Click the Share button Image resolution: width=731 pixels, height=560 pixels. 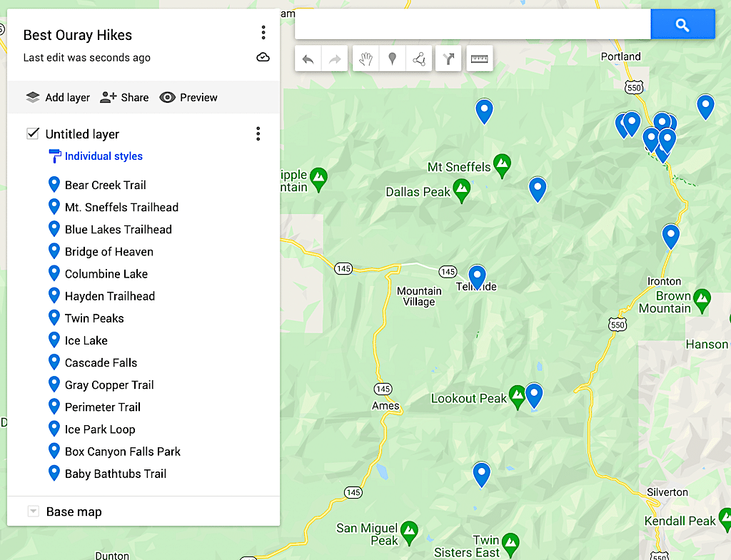(x=125, y=98)
